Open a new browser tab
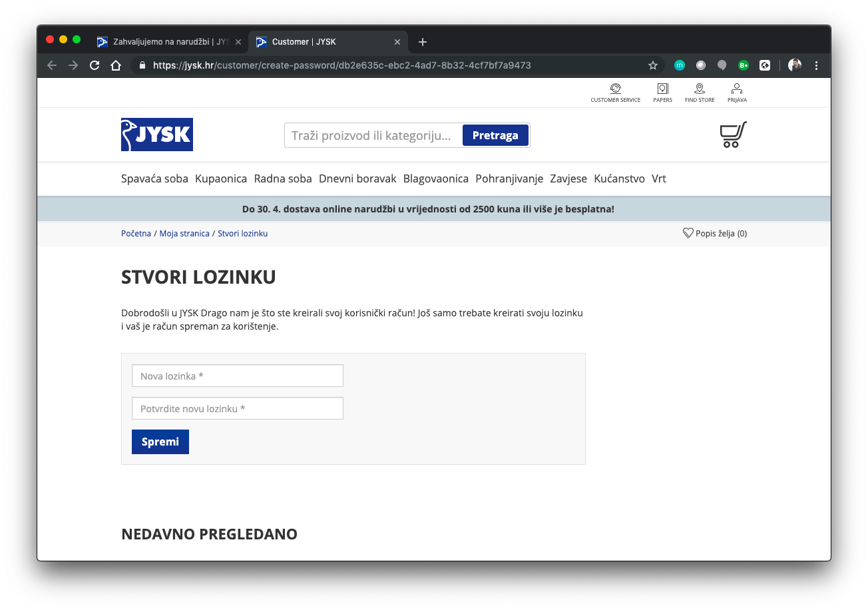 (422, 42)
